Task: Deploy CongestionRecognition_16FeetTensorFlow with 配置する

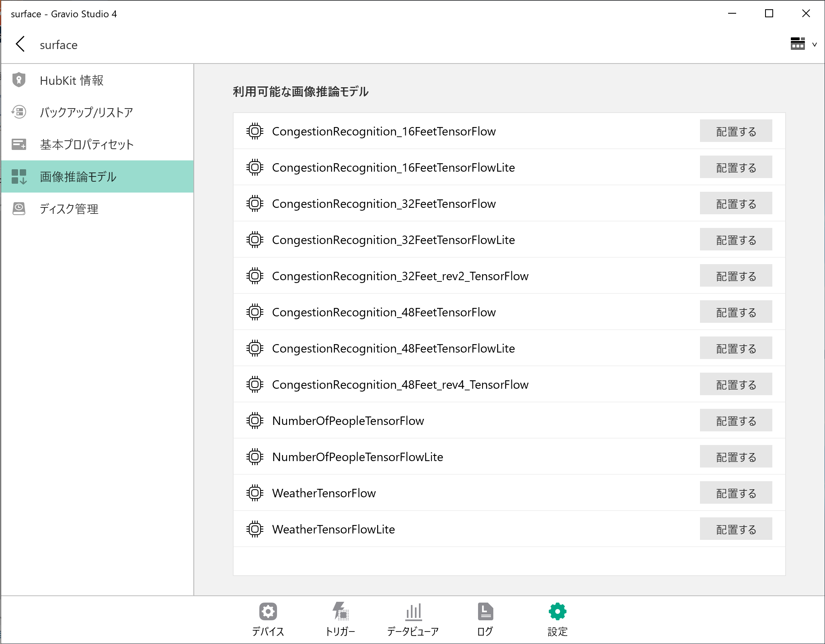Action: (736, 131)
